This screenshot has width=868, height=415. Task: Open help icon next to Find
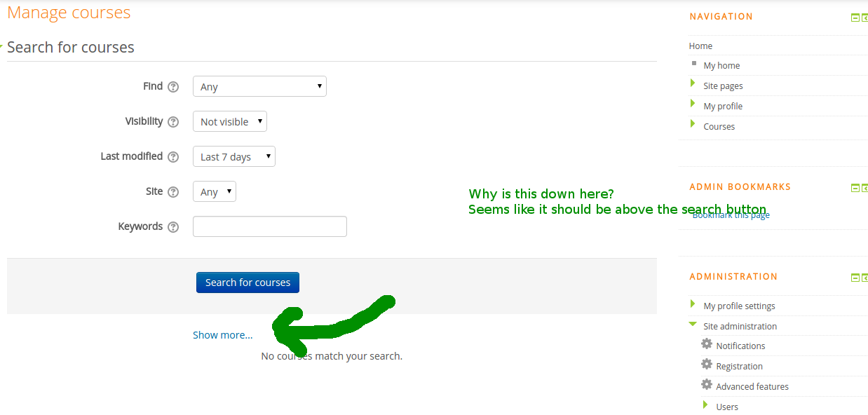tap(173, 87)
